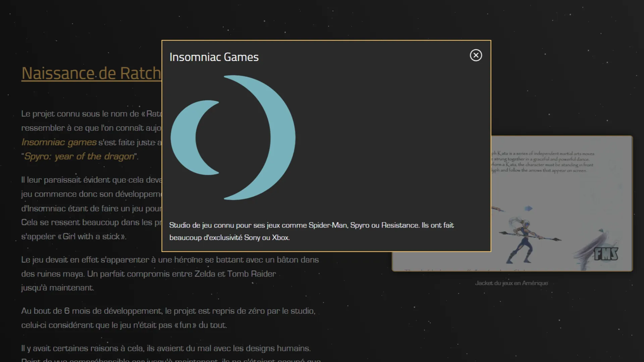Click line 'Le jeu devait en effet s'apparenter'
The image size is (644, 362).
pos(170,260)
